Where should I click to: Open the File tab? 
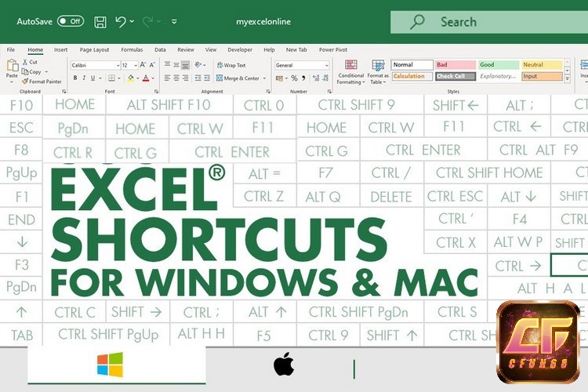11,49
